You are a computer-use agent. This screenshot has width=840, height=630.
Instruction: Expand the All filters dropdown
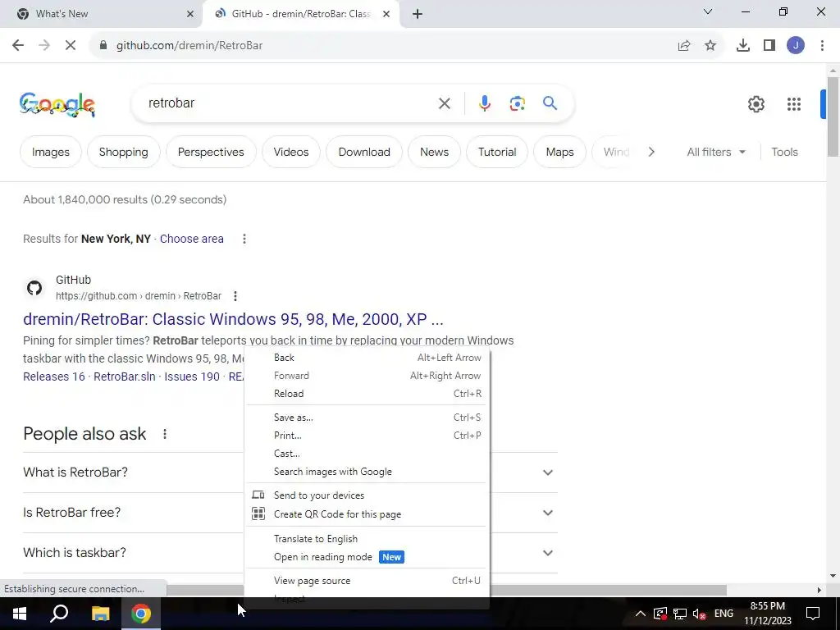[715, 152]
